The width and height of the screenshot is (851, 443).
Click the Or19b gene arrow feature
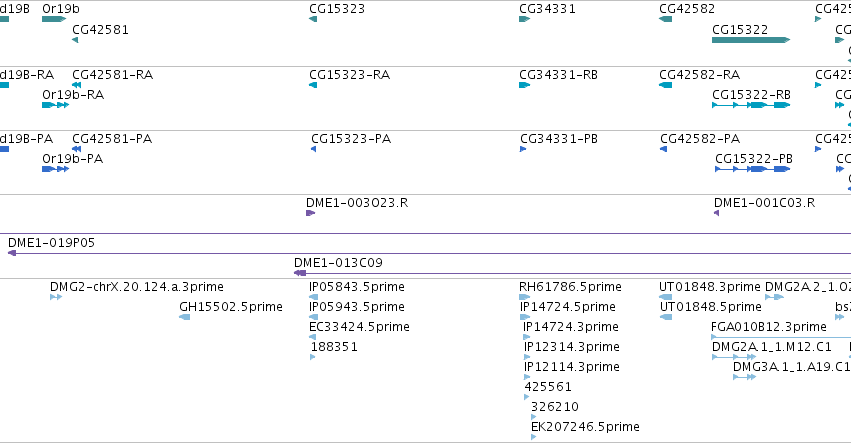[54, 19]
